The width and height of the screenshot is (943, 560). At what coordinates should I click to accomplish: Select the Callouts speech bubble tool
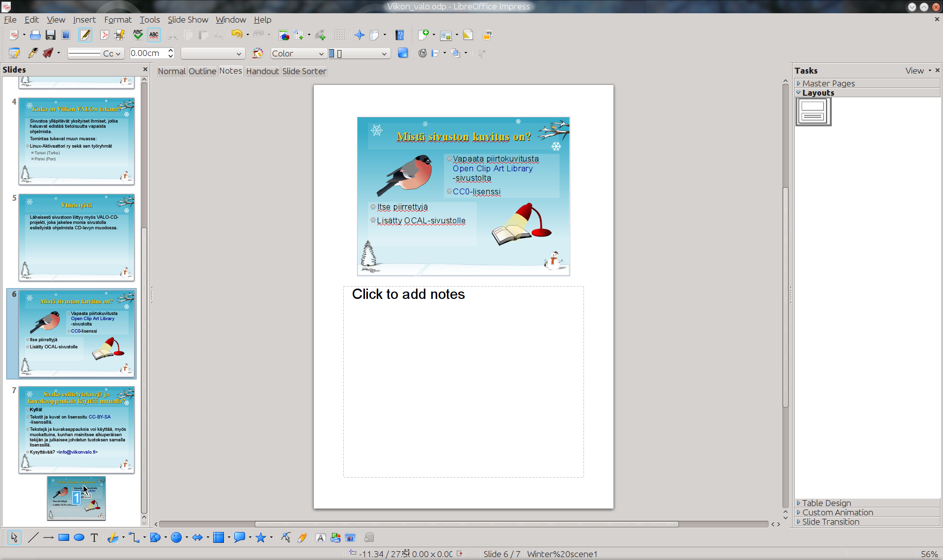point(240,537)
